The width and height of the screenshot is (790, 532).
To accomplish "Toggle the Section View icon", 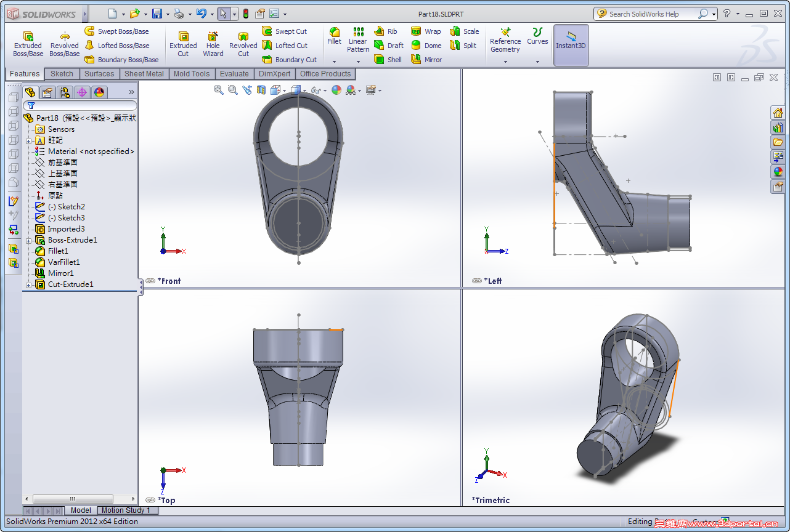I will point(261,90).
